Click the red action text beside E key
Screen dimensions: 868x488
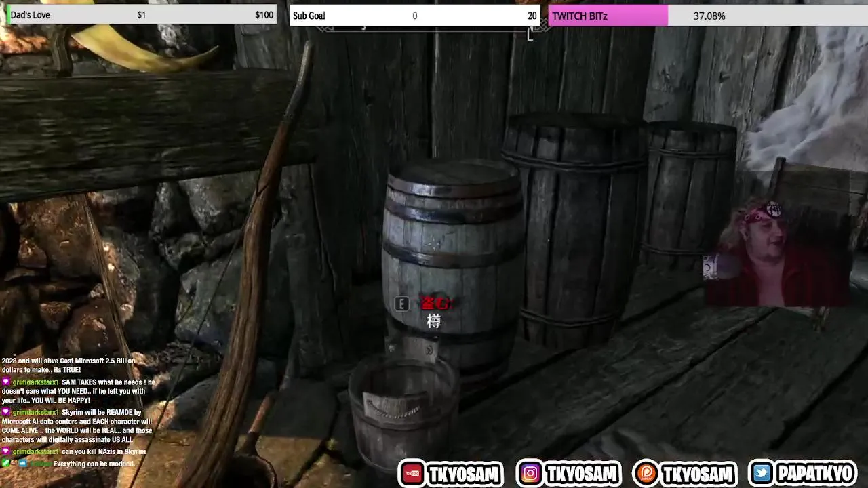[435, 303]
